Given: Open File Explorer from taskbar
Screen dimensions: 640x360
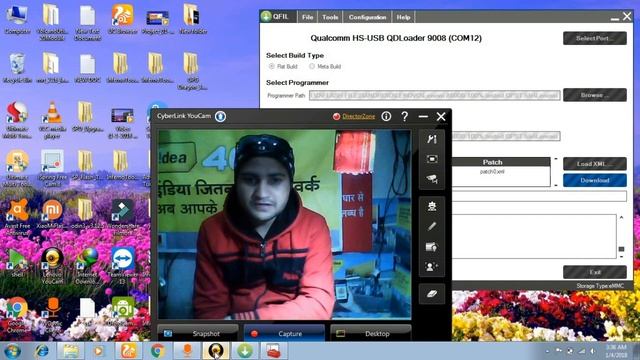Looking at the screenshot, I should click(x=70, y=351).
